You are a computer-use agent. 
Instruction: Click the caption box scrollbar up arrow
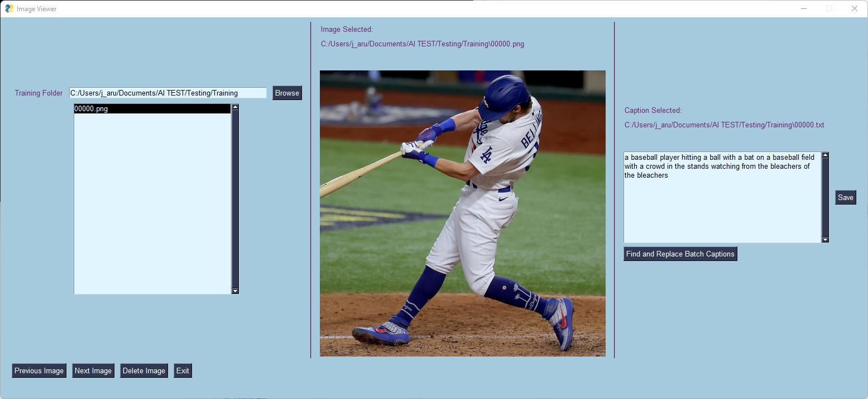(826, 154)
